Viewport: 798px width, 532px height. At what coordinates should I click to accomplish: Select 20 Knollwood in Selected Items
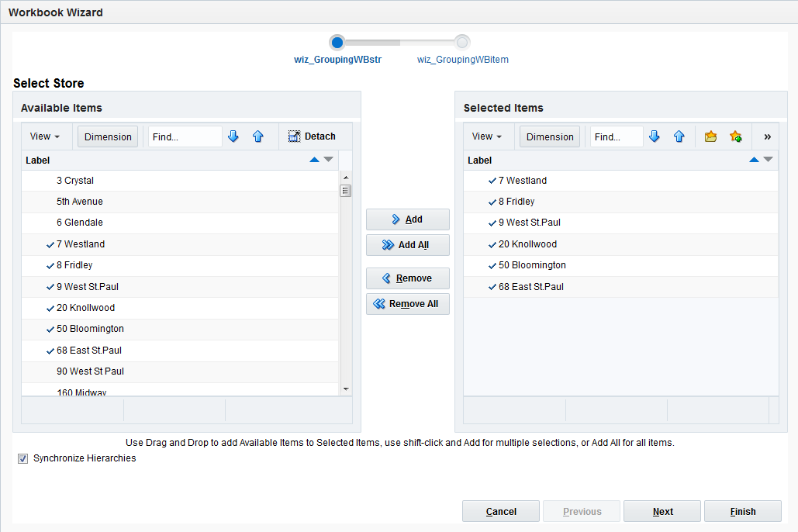coord(621,244)
